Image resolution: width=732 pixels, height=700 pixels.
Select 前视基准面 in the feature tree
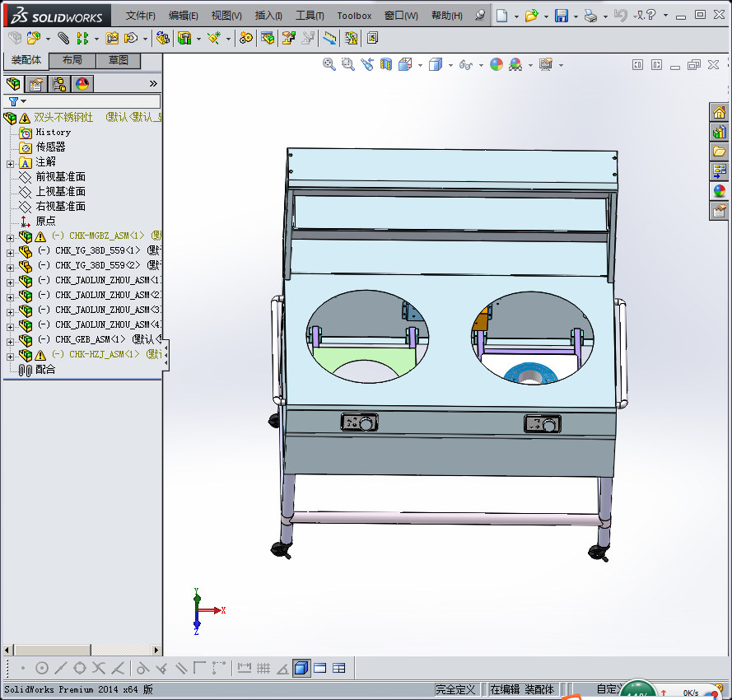[x=60, y=177]
